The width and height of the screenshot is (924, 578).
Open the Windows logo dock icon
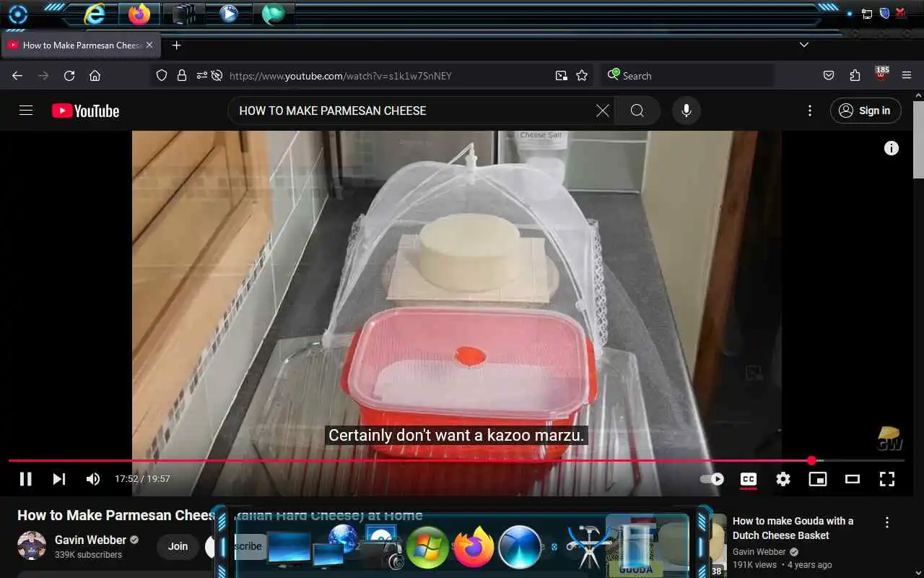coord(427,547)
